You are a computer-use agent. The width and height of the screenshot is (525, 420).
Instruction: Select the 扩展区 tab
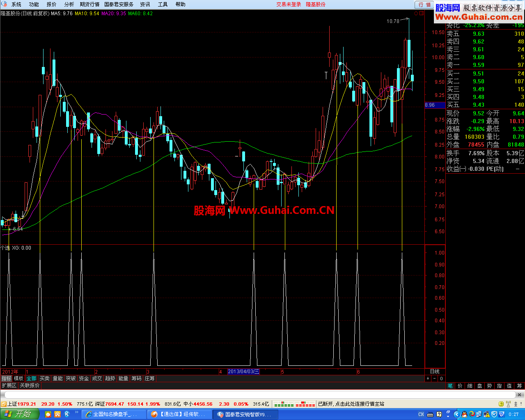click(9, 386)
